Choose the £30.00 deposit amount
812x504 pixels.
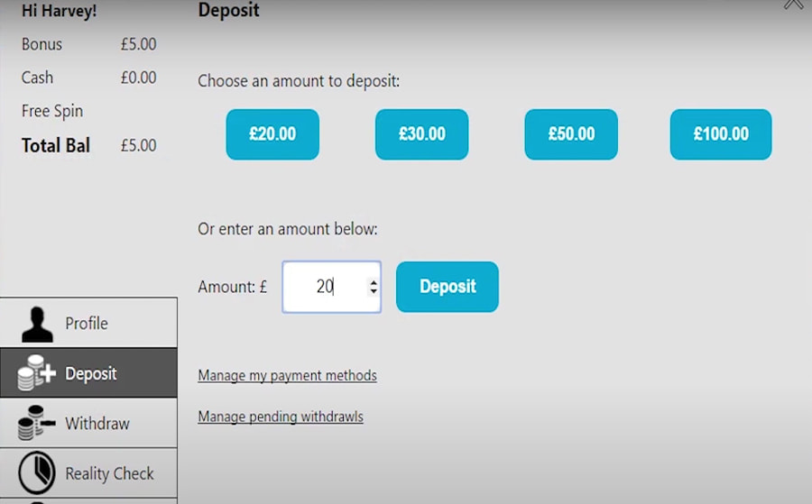point(422,134)
